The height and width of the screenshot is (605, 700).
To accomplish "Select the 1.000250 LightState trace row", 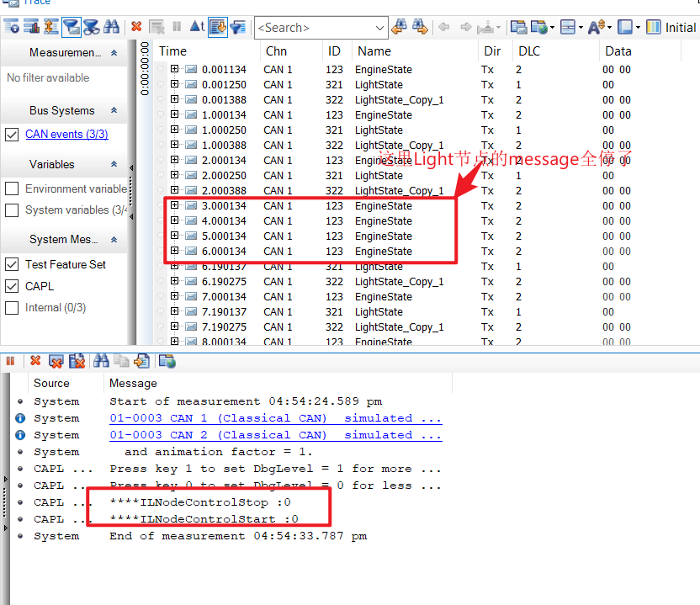I will coord(418,130).
